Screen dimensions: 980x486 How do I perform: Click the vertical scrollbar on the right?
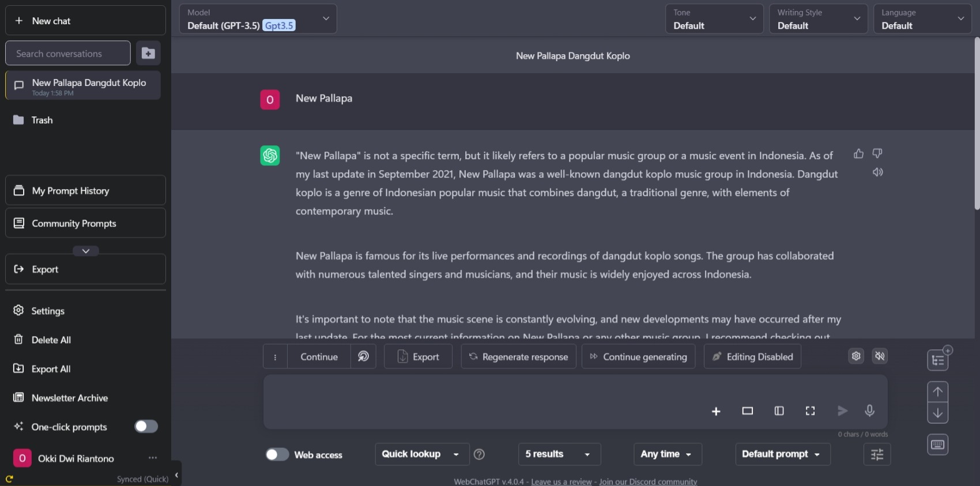pyautogui.click(x=977, y=123)
